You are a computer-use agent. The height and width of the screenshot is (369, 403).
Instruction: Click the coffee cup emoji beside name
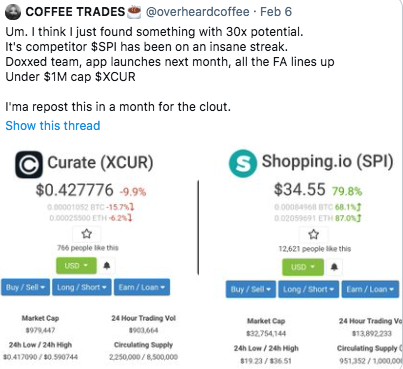135,12
